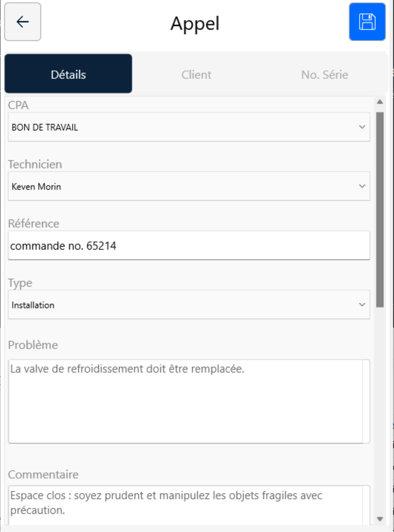Click the chevron in the Type field

click(x=362, y=304)
